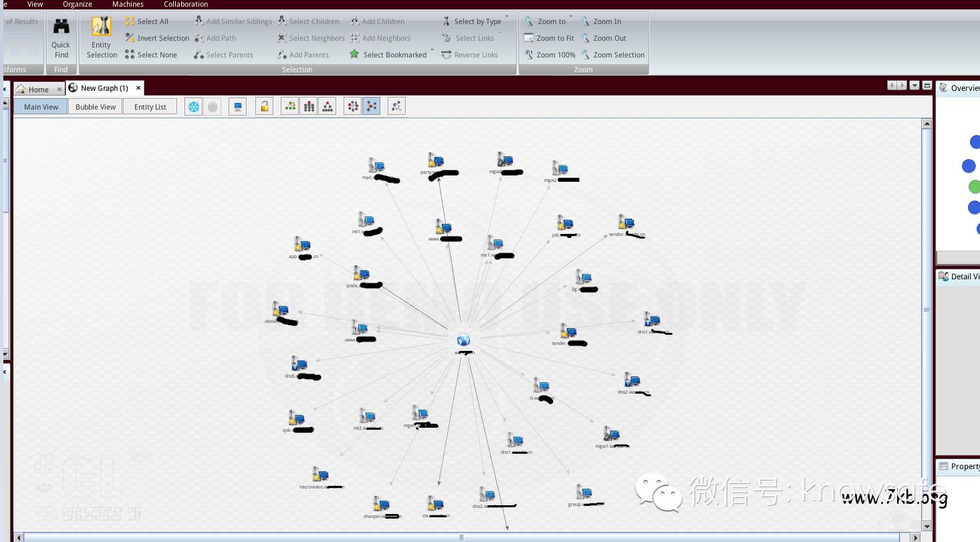Screen dimensions: 980x542
Task: Switch to the Home tab
Action: coord(38,89)
